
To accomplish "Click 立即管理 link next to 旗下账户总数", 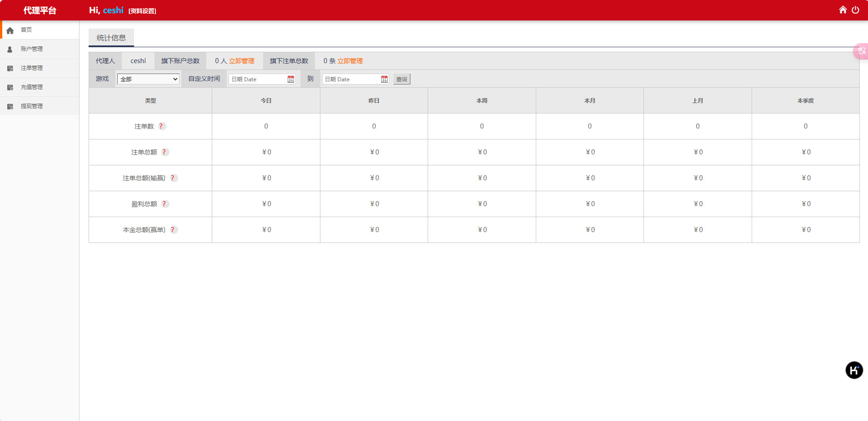I will [x=242, y=61].
